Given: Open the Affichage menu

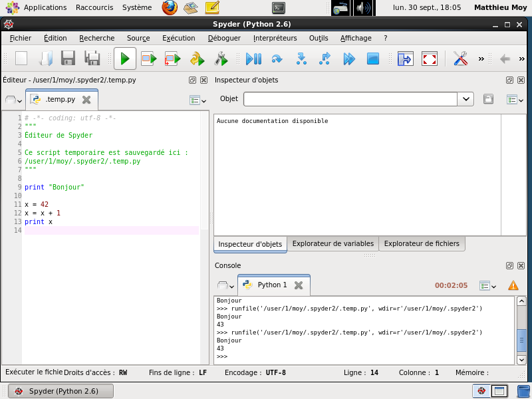Looking at the screenshot, I should [x=356, y=38].
